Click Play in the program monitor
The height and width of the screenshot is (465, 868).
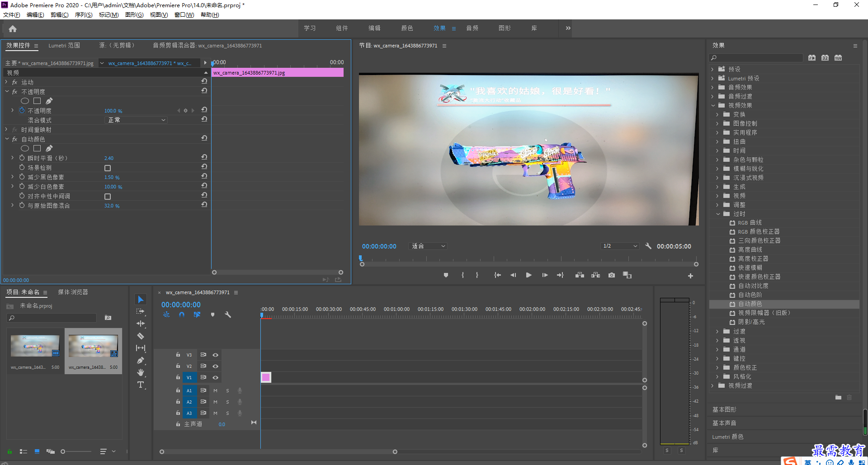point(528,275)
